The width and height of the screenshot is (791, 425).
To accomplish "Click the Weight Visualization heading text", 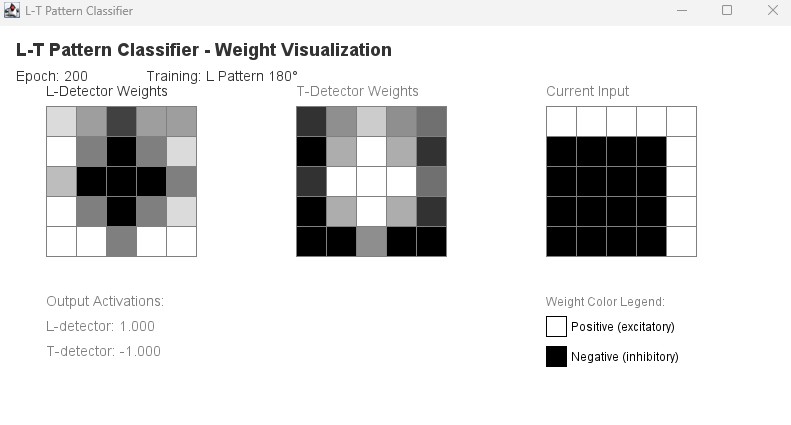I will [204, 50].
